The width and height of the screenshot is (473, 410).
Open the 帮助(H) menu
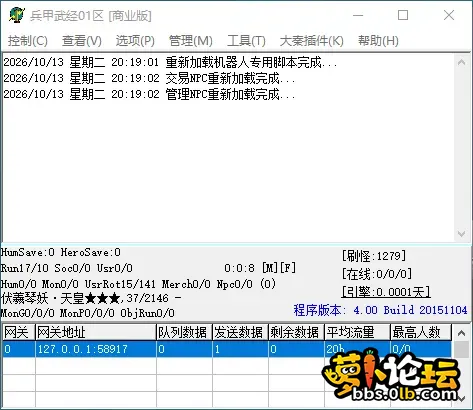coord(378,41)
